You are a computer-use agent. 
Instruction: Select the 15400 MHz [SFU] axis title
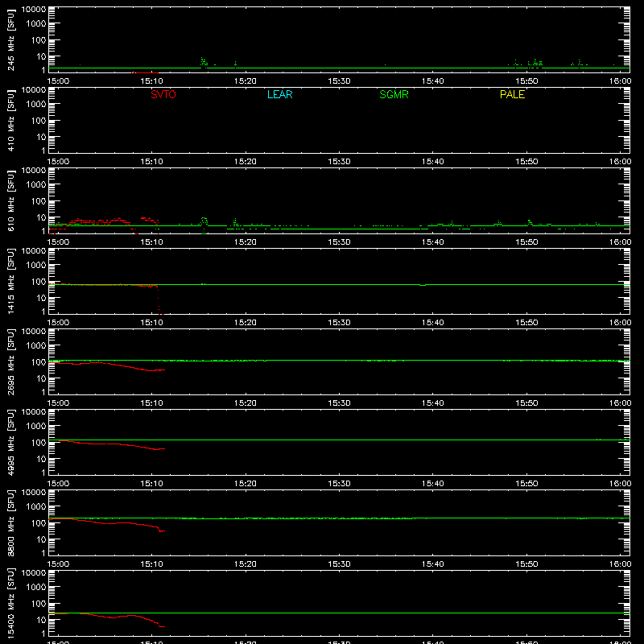click(x=10, y=603)
